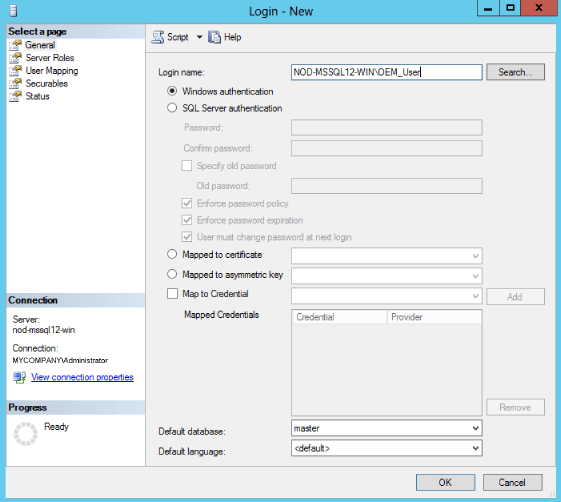
Task: Maximize the Login - New window
Action: [511, 8]
